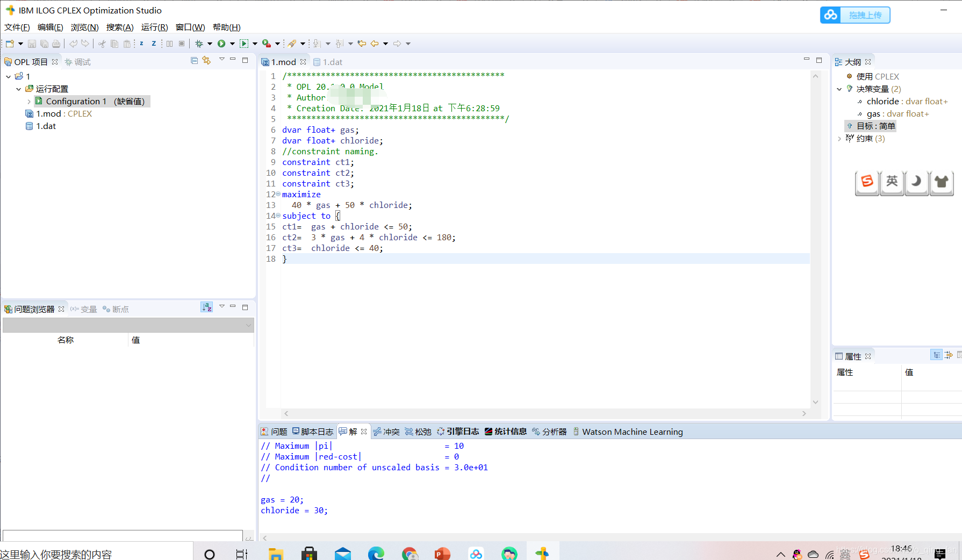Image resolution: width=962 pixels, height=560 pixels.
Task: Switch to the 脚本日志 tab
Action: pyautogui.click(x=312, y=432)
